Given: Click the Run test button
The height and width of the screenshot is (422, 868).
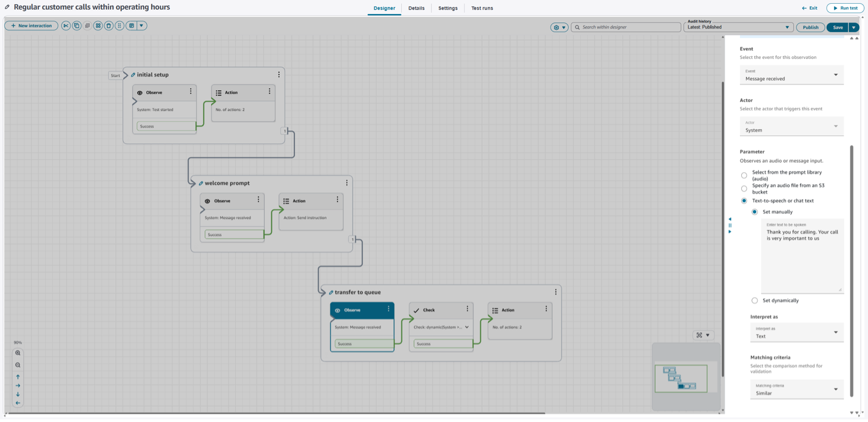Looking at the screenshot, I should pos(845,8).
